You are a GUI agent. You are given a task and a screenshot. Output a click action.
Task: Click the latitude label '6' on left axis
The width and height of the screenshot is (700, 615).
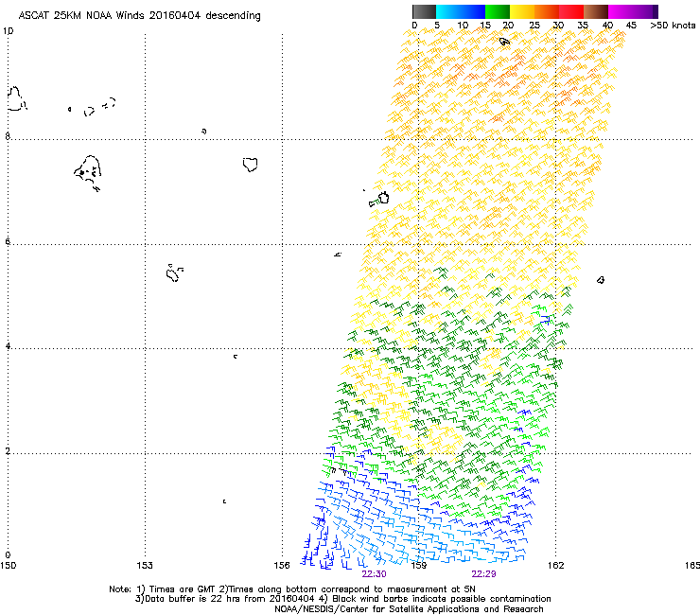8,241
